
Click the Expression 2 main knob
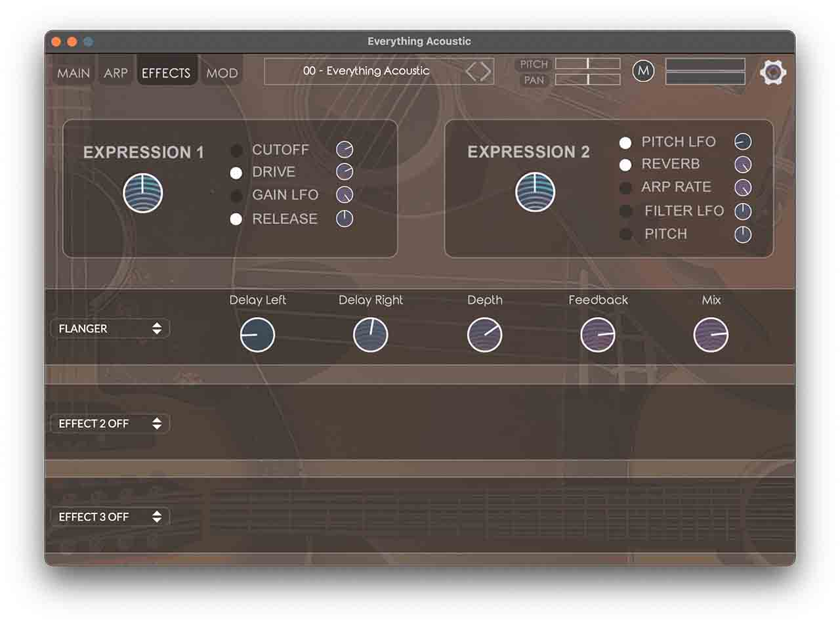pyautogui.click(x=535, y=192)
